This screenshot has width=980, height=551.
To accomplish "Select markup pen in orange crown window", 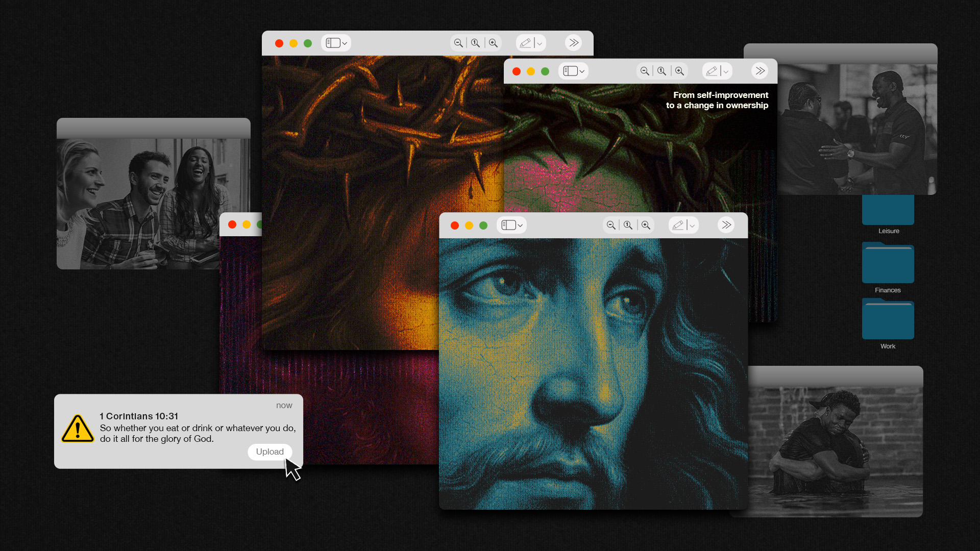I will (525, 43).
